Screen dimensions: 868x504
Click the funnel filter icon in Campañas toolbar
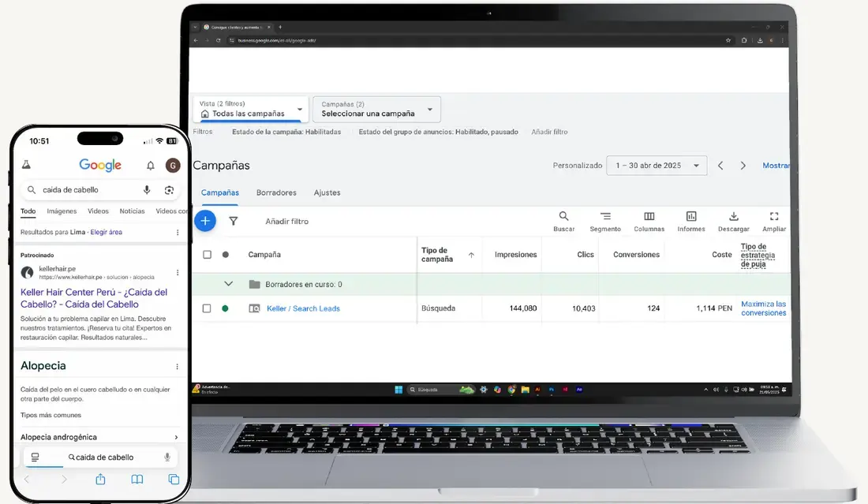point(234,222)
